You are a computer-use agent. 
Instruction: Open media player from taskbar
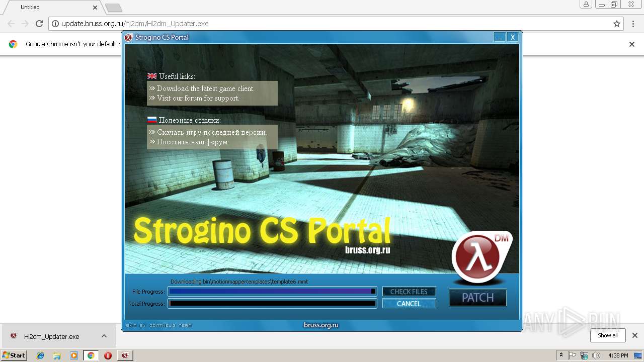coord(74,355)
